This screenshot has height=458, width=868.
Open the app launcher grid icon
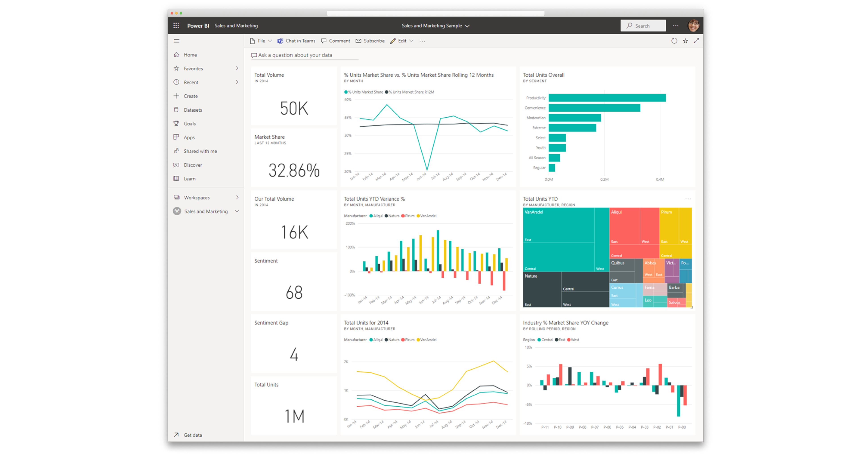click(x=176, y=26)
